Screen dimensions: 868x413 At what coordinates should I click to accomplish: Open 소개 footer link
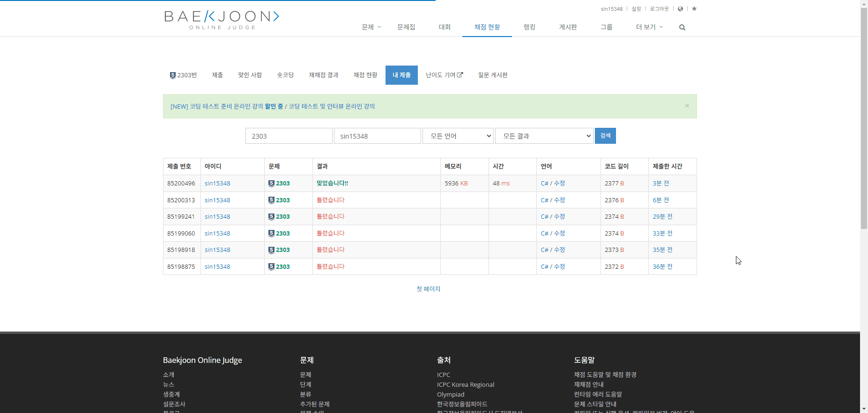pyautogui.click(x=169, y=375)
